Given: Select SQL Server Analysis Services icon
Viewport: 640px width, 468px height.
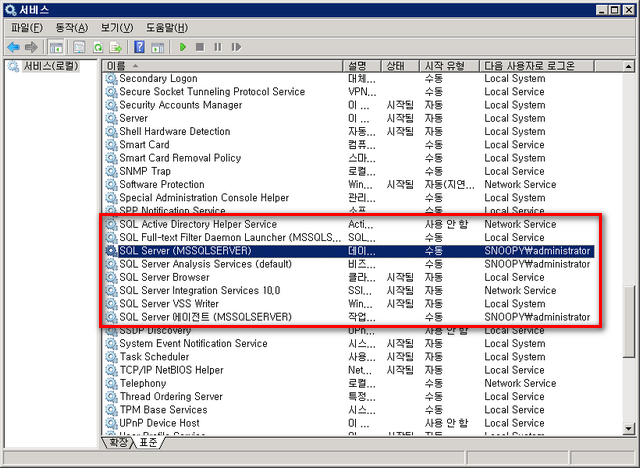Looking at the screenshot, I should 111,264.
